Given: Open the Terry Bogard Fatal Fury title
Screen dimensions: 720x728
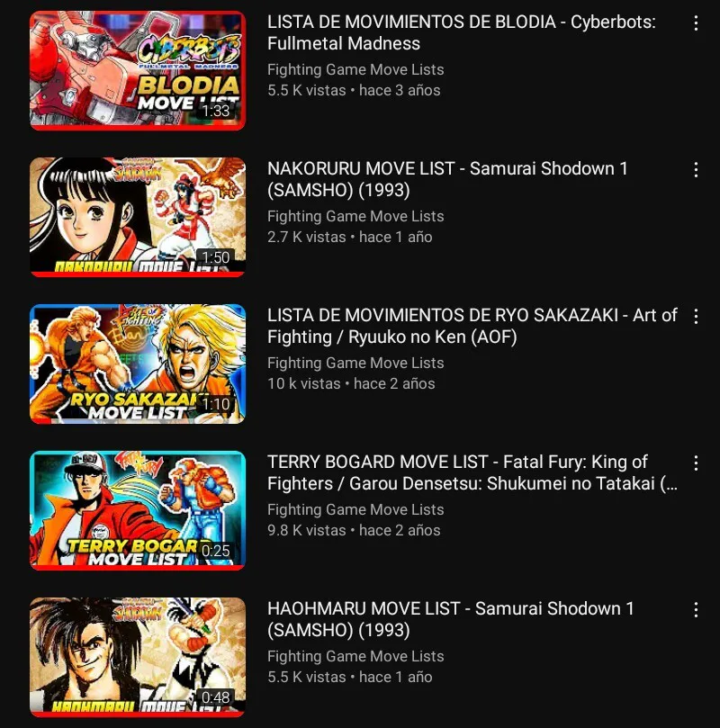Looking at the screenshot, I should [x=472, y=472].
